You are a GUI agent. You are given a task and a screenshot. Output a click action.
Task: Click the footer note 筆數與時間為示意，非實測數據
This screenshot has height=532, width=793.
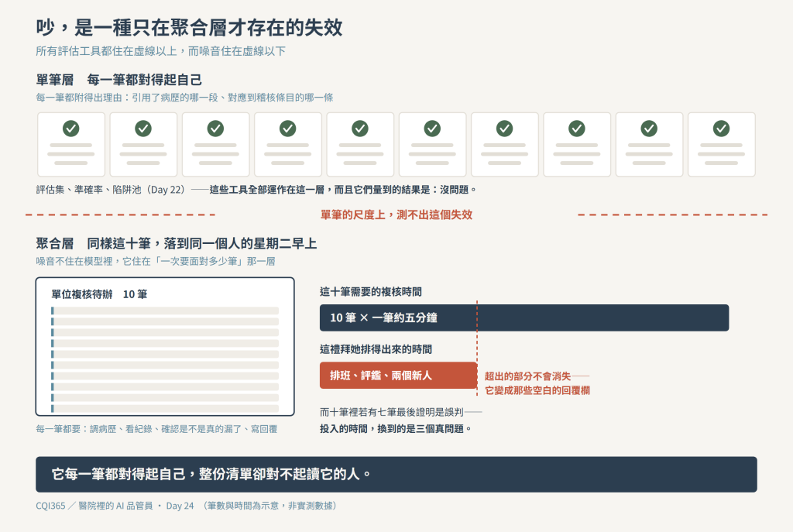point(270,506)
